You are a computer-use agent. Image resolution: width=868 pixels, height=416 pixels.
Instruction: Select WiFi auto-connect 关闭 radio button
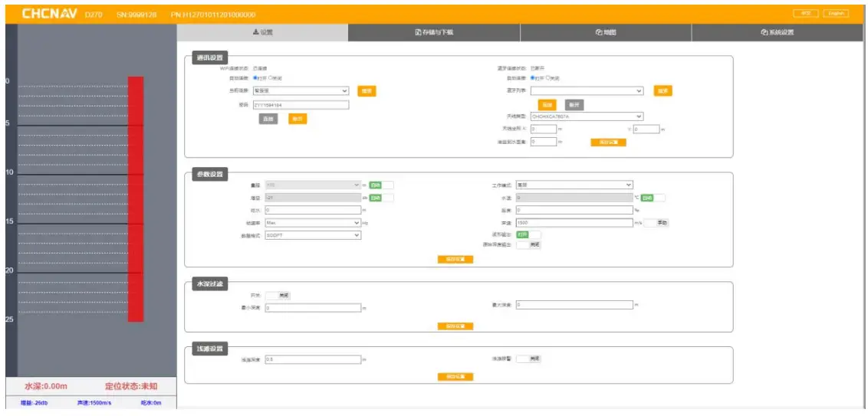coord(271,78)
